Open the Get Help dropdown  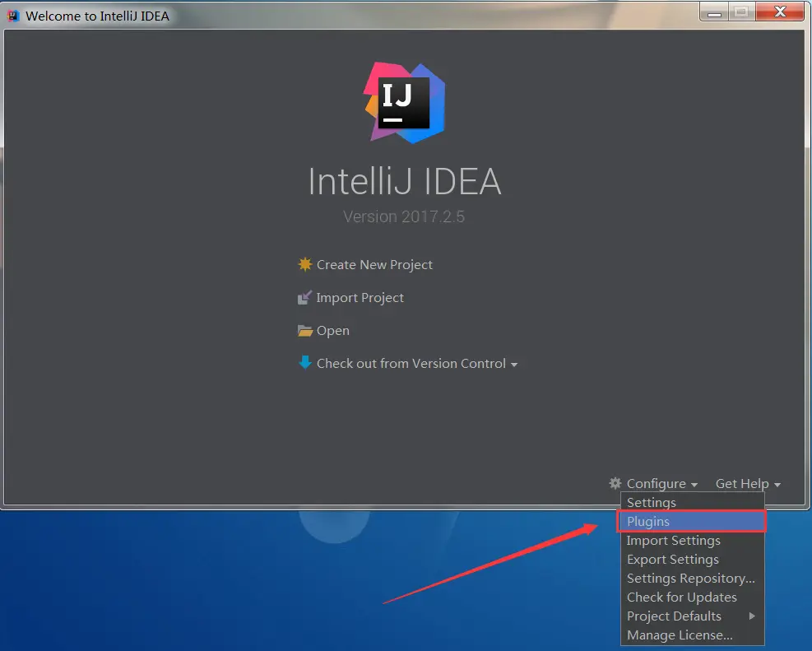pyautogui.click(x=748, y=484)
